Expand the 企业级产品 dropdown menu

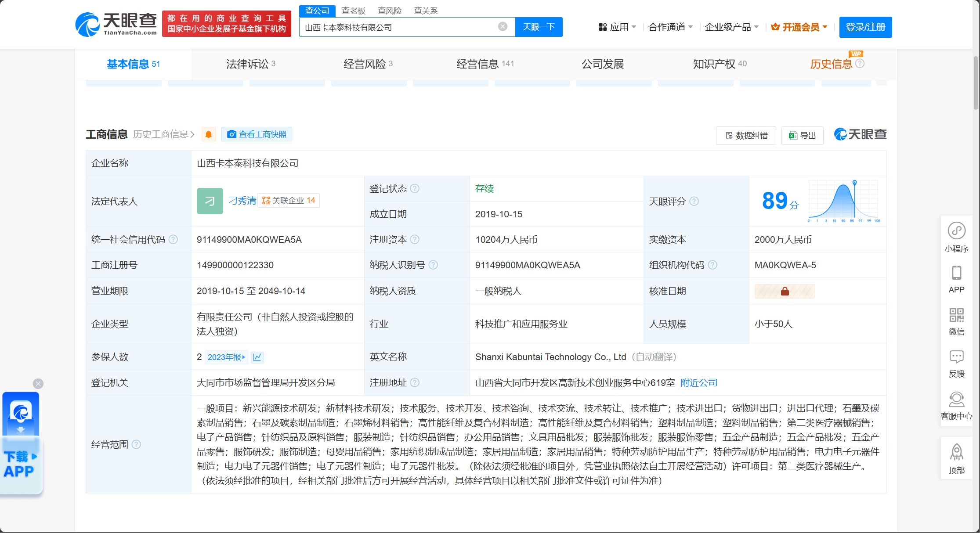pos(732,27)
